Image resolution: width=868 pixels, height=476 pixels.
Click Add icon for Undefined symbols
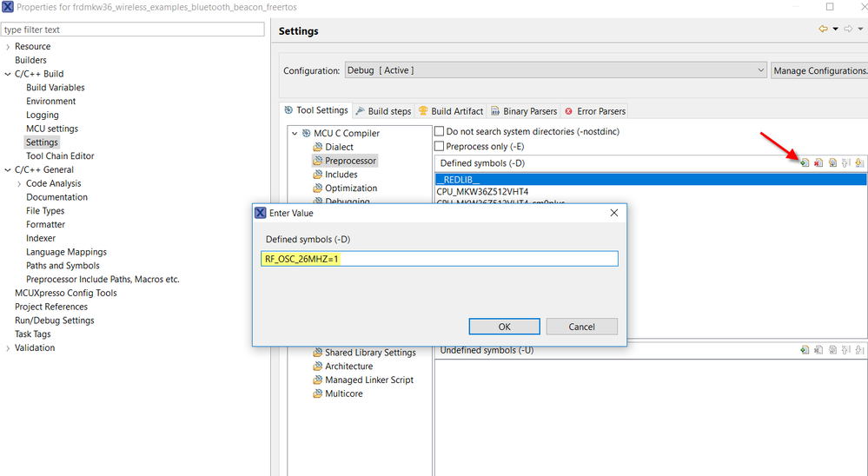click(805, 350)
